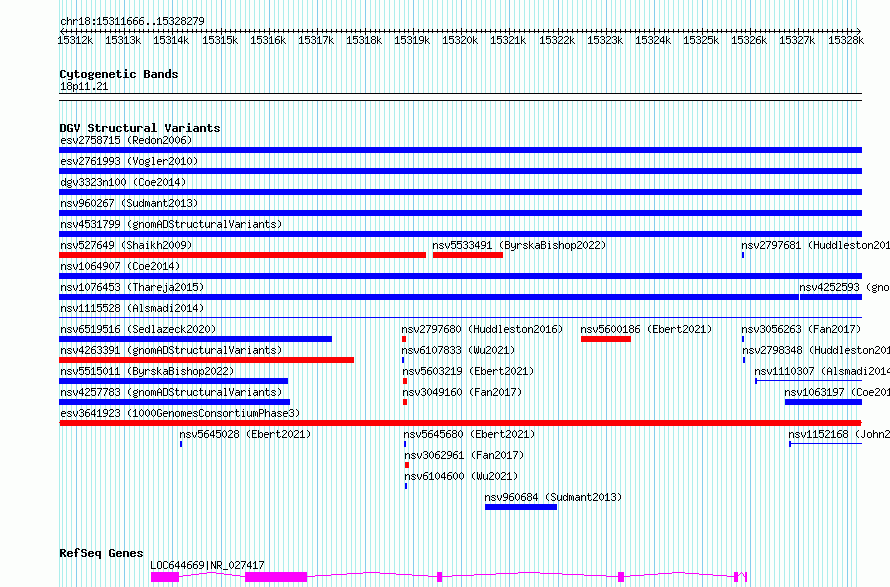
Task: Click the long red bar of esv3641923
Action: point(460,423)
